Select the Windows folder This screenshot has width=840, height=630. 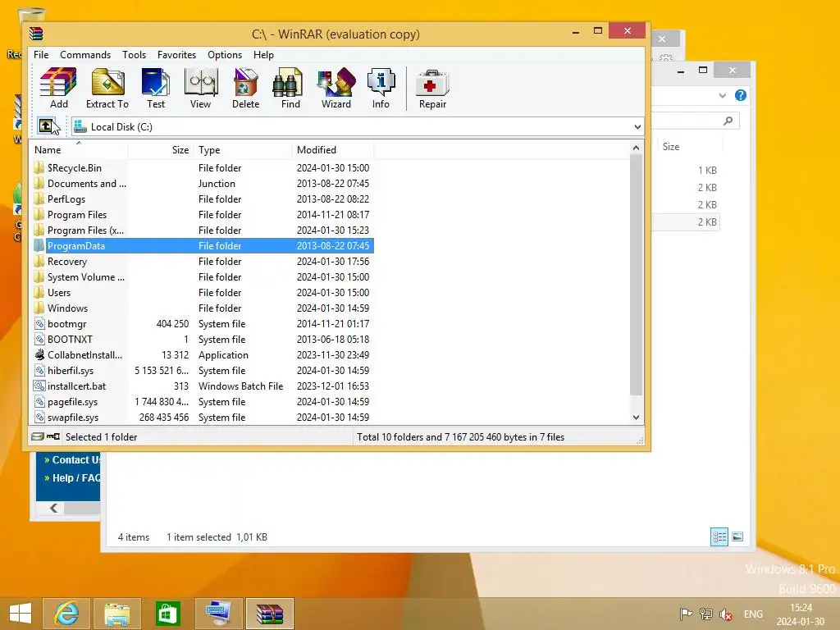203,308
